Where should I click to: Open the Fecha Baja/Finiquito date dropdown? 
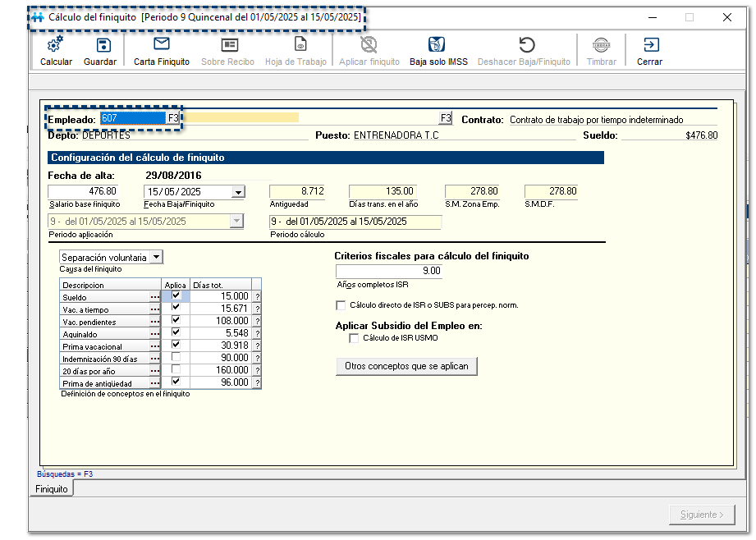237,192
